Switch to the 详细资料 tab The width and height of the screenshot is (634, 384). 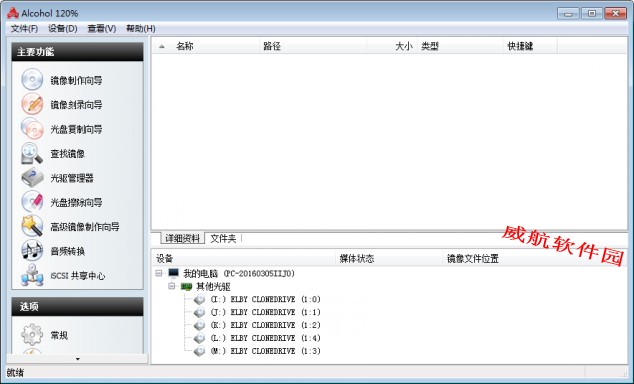(182, 238)
